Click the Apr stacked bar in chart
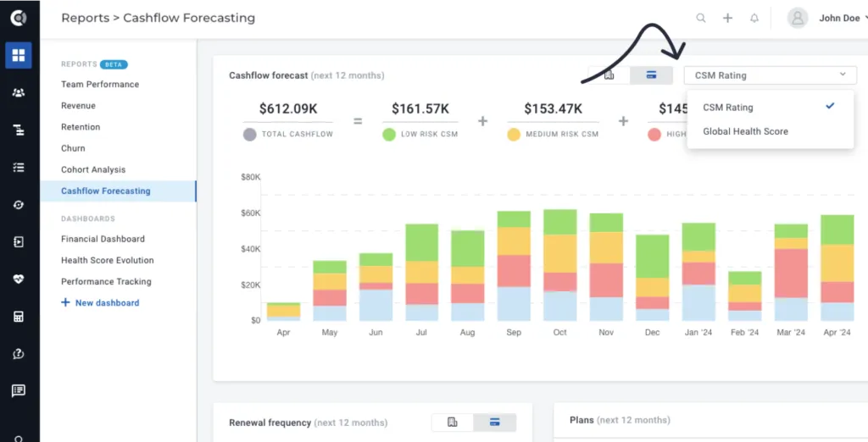The width and height of the screenshot is (868, 442). [x=283, y=312]
